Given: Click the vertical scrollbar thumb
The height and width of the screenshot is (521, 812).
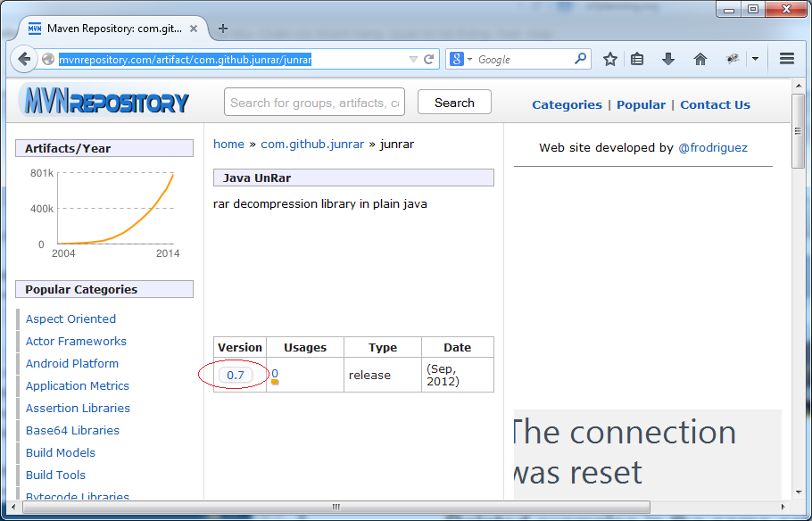Looking at the screenshot, I should click(798, 131).
